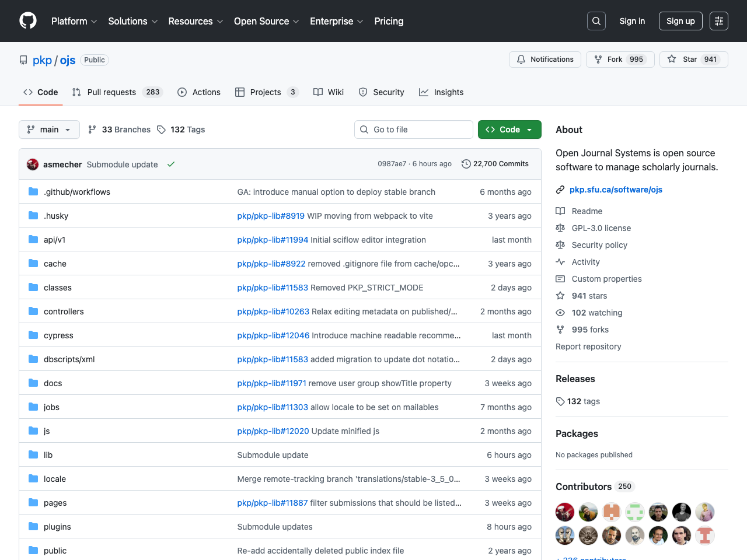Expand the Platform menu in the header
Image resolution: width=747 pixels, height=560 pixels.
tap(74, 21)
